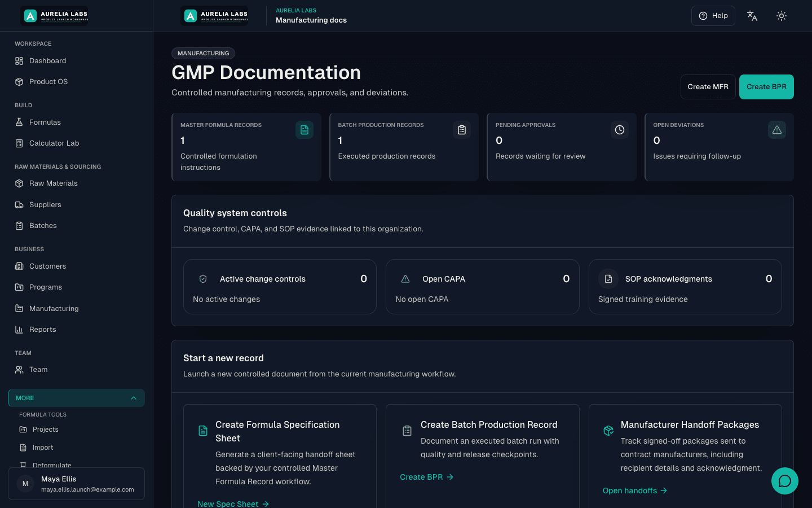Open the Batches page

76,226
